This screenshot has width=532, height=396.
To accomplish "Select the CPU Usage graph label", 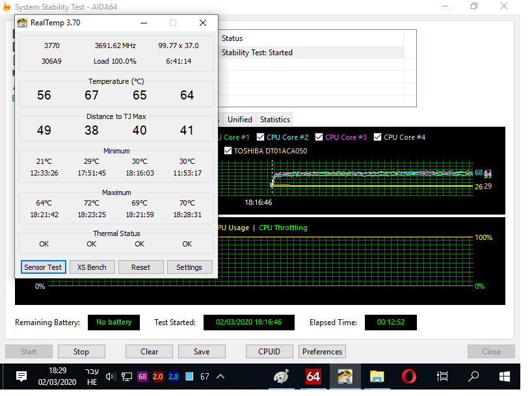I will (233, 228).
